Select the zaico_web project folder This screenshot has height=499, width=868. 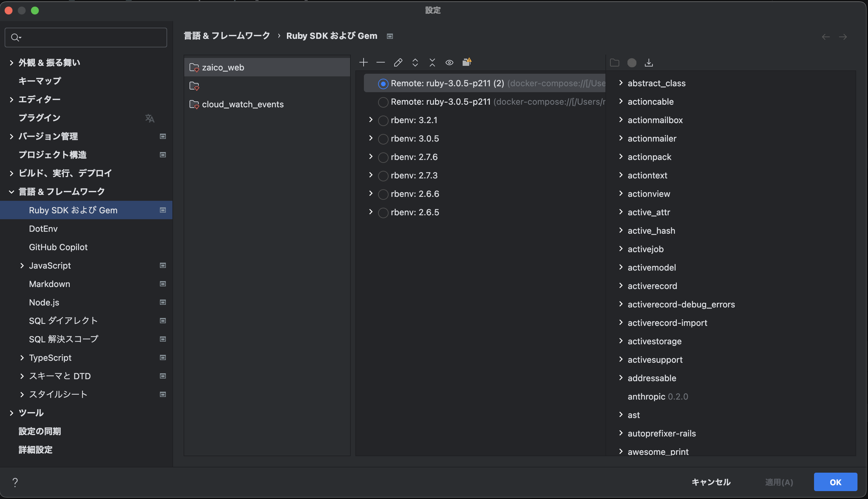(267, 67)
